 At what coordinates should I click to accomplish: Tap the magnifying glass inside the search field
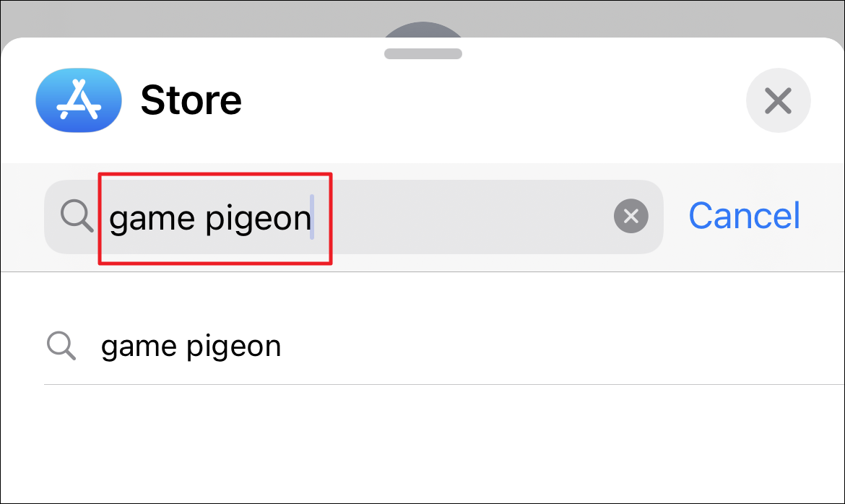click(x=77, y=216)
